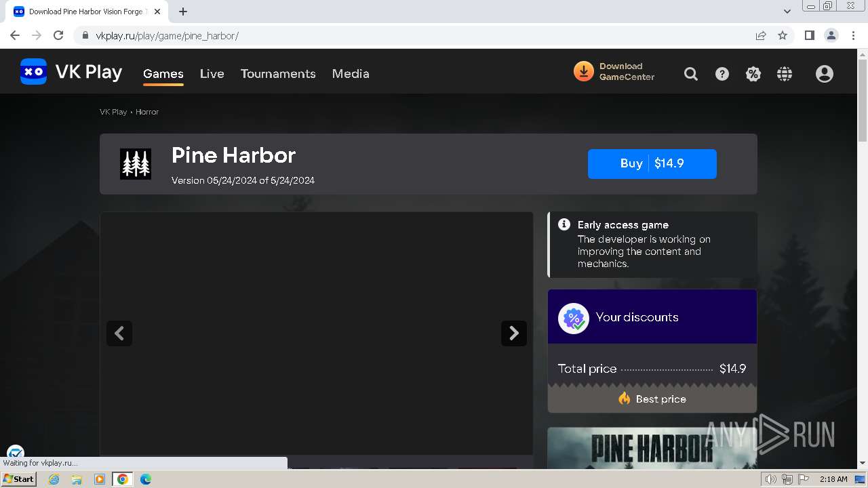Open Internet Explorer from taskbar
Screen dimensions: 868x488
pyautogui.click(x=54, y=479)
